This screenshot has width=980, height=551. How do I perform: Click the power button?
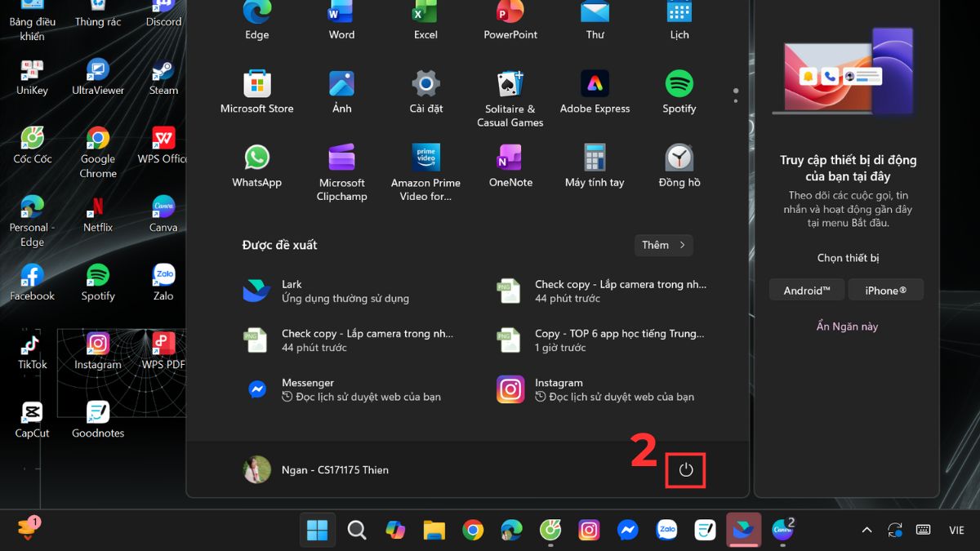coord(686,469)
